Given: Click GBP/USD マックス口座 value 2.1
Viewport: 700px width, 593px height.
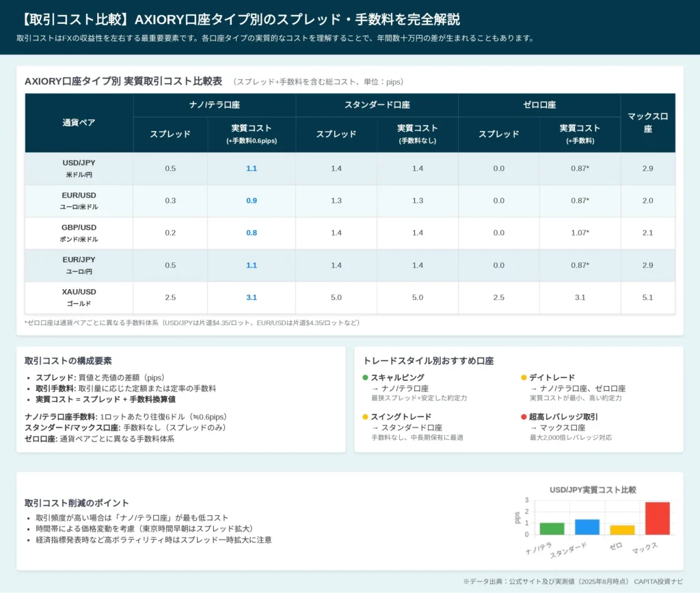Looking at the screenshot, I should [x=648, y=233].
